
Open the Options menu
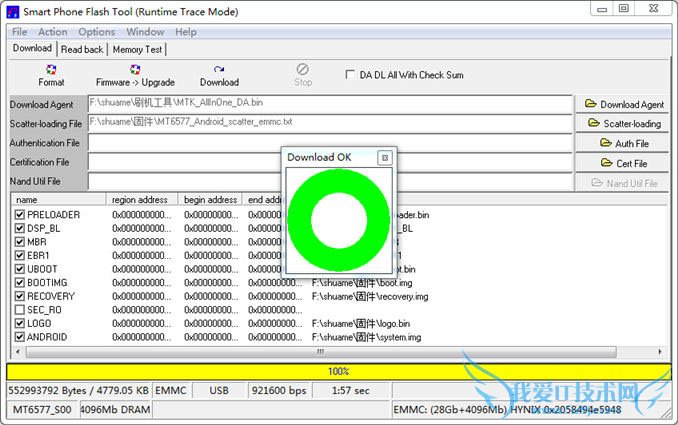97,32
